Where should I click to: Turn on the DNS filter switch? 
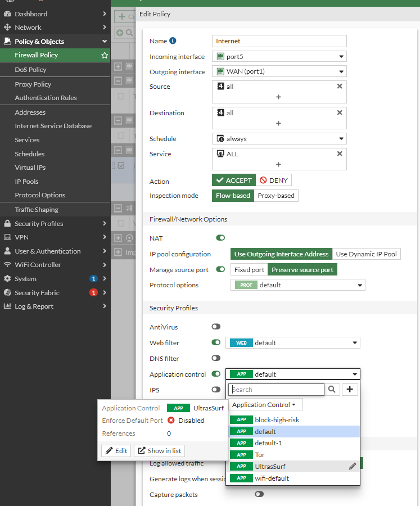point(216,358)
